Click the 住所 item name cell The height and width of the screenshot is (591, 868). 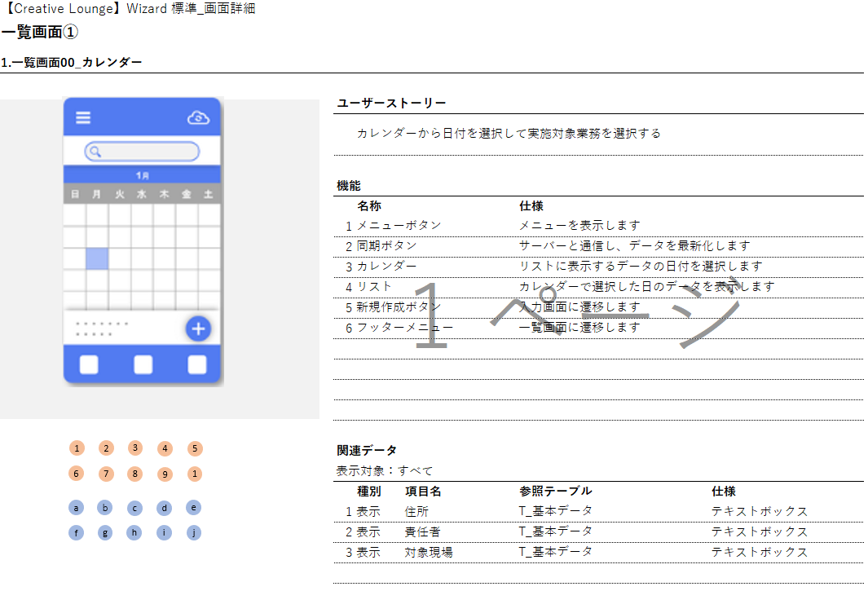[416, 511]
